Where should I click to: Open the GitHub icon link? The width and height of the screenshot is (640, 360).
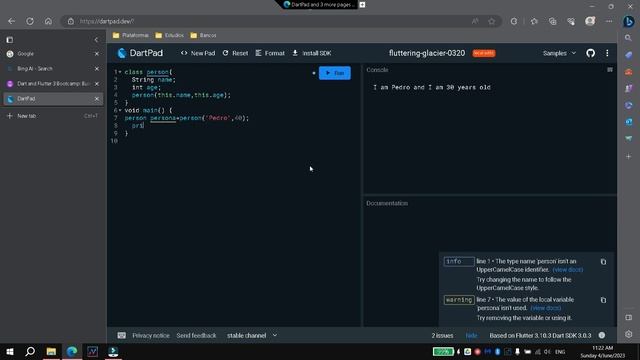point(590,53)
